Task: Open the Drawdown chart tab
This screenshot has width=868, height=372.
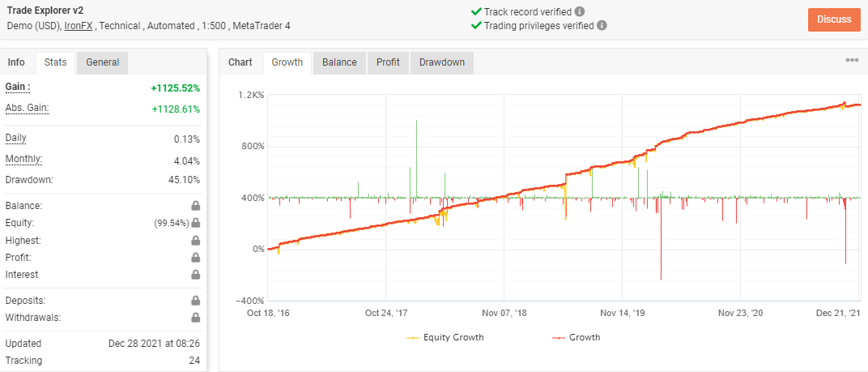Action: point(442,62)
